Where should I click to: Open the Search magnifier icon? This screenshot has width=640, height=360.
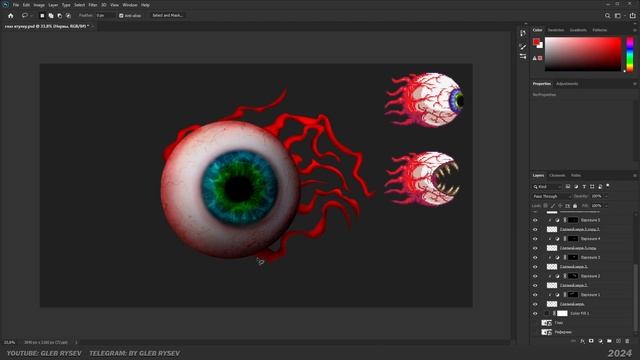[x=607, y=16]
